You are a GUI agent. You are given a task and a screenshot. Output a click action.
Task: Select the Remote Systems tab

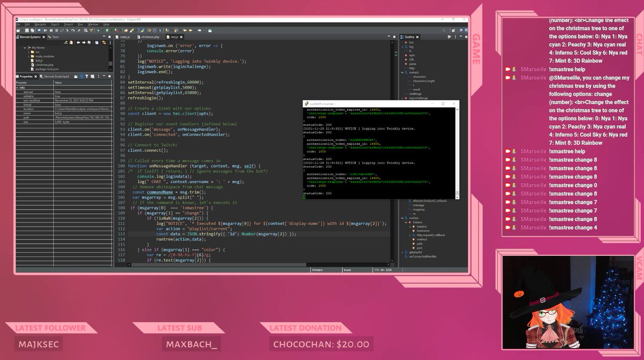point(31,37)
